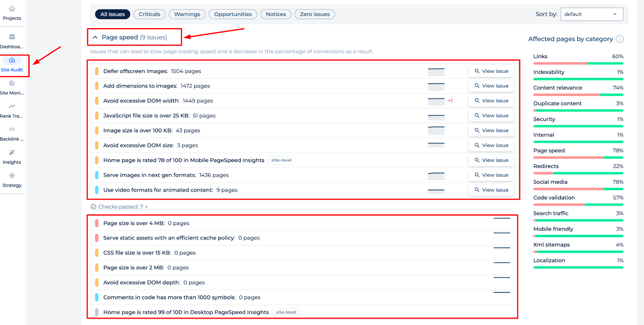Click the trend sparkline for Defer offscreen images
Screen dimensions: 644x325
coord(436,72)
